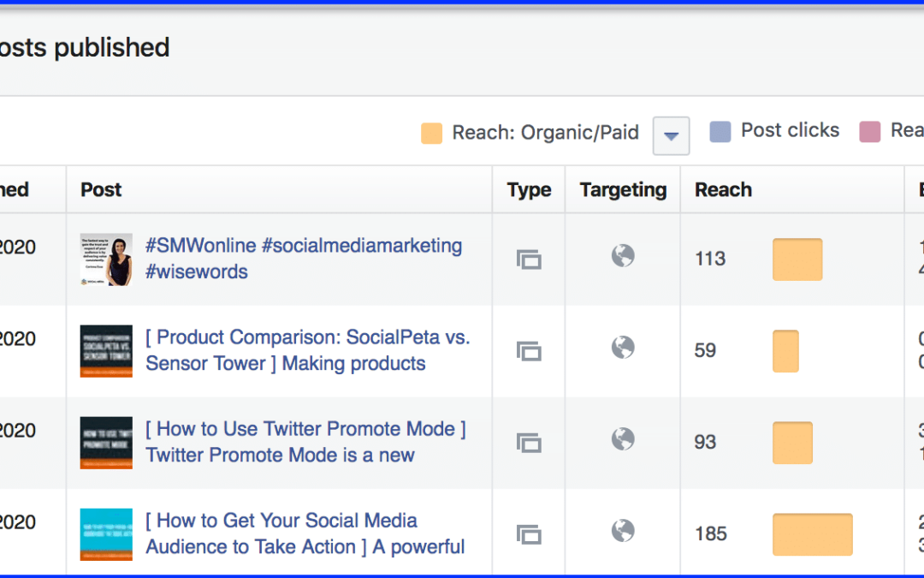The width and height of the screenshot is (924, 578).
Task: Click the Reach column header
Action: pos(723,190)
